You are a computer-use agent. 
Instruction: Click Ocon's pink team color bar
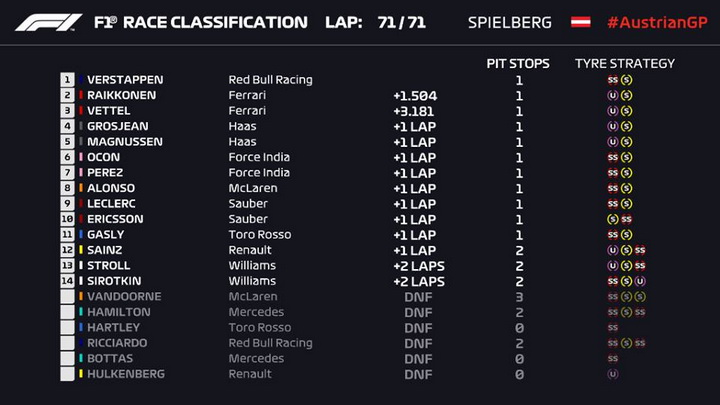(81, 157)
